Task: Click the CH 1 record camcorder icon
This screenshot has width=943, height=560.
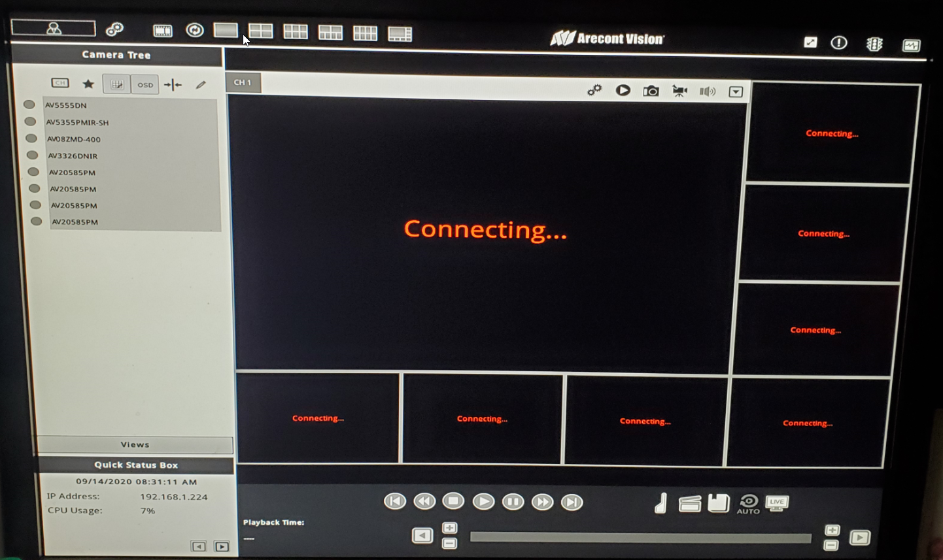Action: 679,91
